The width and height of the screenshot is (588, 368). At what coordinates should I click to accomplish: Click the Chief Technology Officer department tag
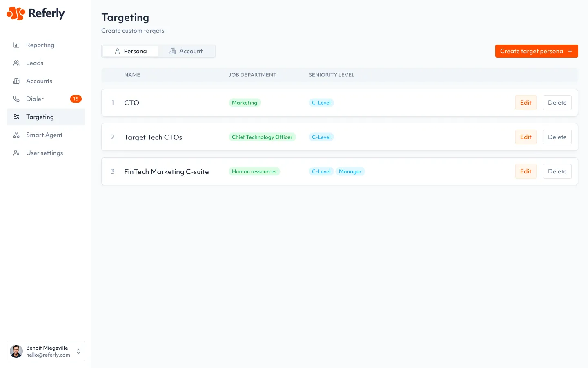click(262, 137)
